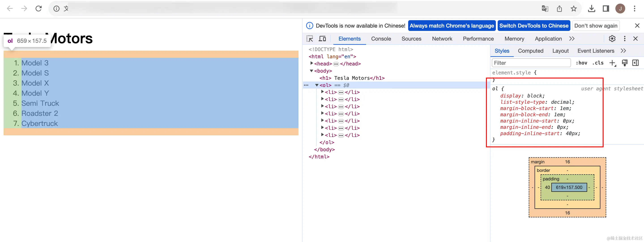Toggle the device toolbar icon
The image size is (644, 242).
[x=322, y=39]
